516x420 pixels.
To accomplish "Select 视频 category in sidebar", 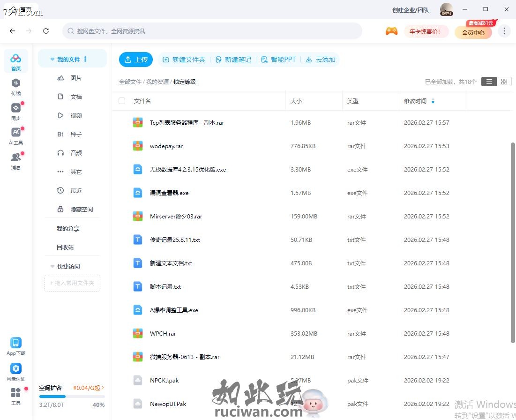I will point(69,115).
